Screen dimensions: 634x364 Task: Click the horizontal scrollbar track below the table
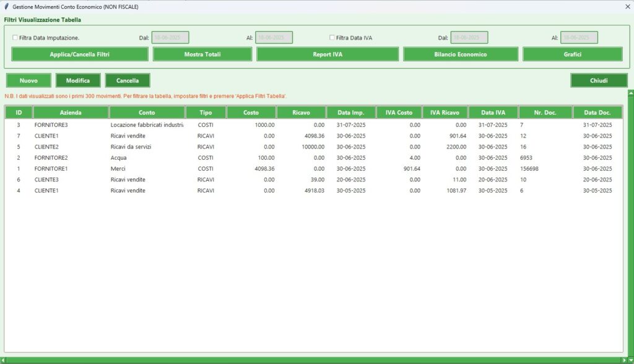pyautogui.click(x=313, y=360)
